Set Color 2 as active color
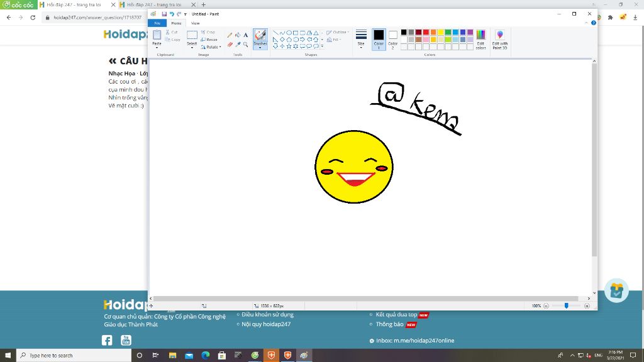 coord(392,40)
